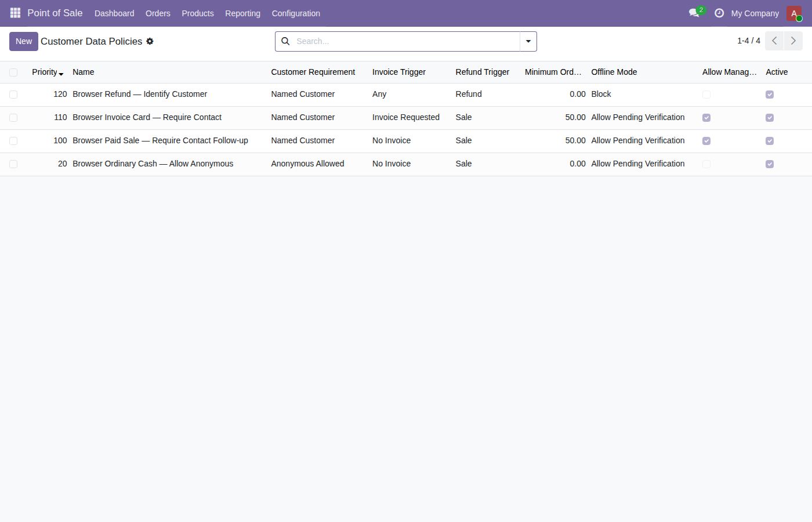The width and height of the screenshot is (812, 522).
Task: Open the Orders menu
Action: pyautogui.click(x=158, y=13)
